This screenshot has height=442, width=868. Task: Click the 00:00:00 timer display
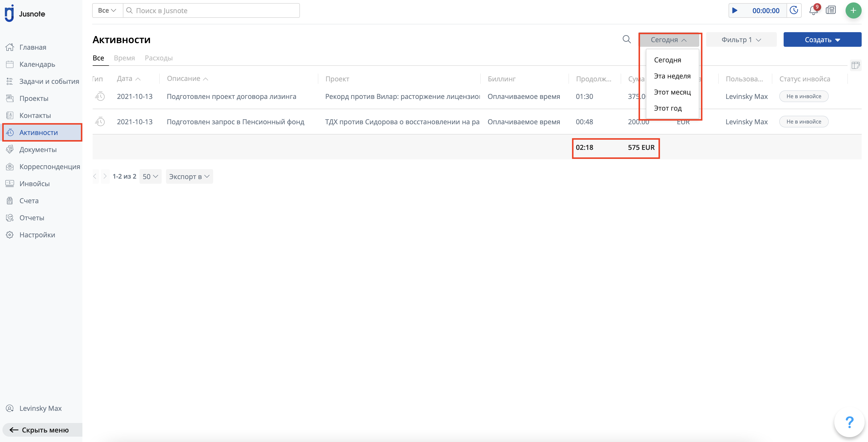(766, 10)
